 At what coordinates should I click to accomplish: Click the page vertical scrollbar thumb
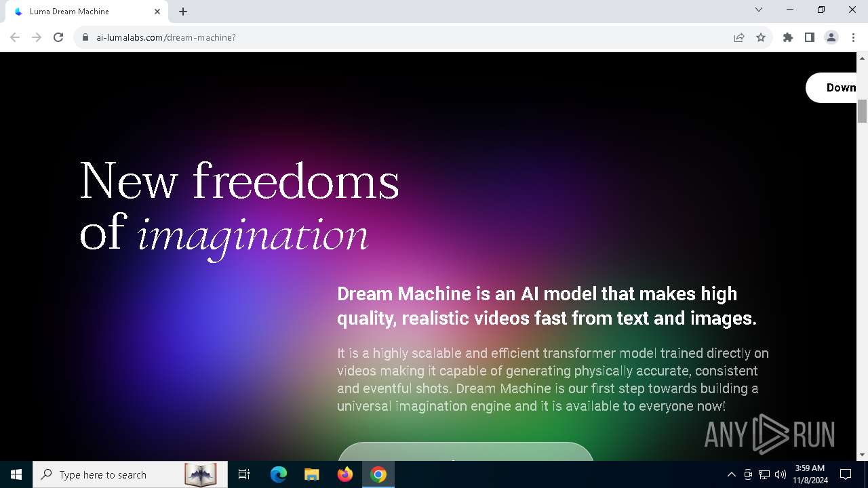863,110
